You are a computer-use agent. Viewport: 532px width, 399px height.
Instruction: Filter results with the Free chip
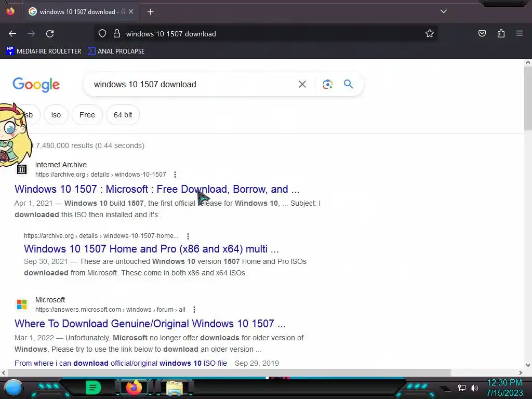pos(87,115)
